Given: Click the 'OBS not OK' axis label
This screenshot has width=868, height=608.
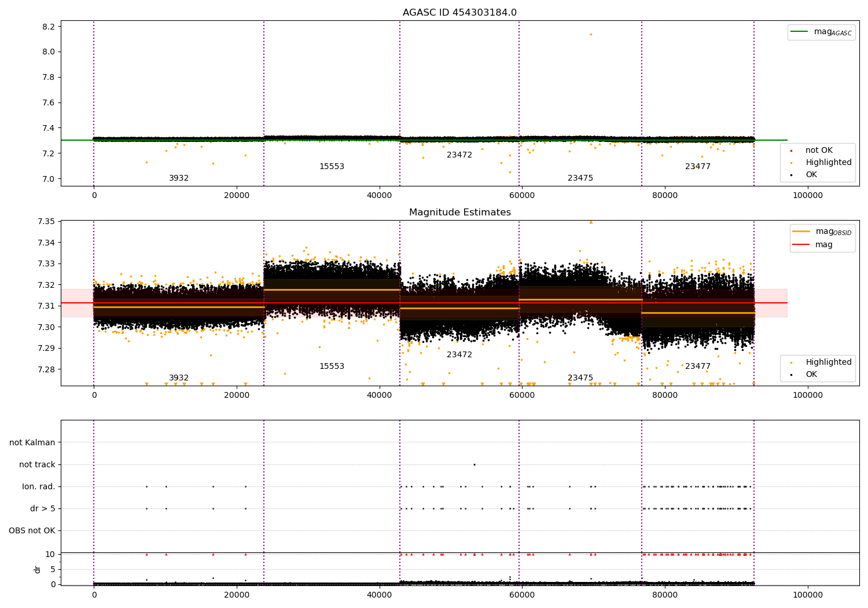Looking at the screenshot, I should (x=32, y=530).
